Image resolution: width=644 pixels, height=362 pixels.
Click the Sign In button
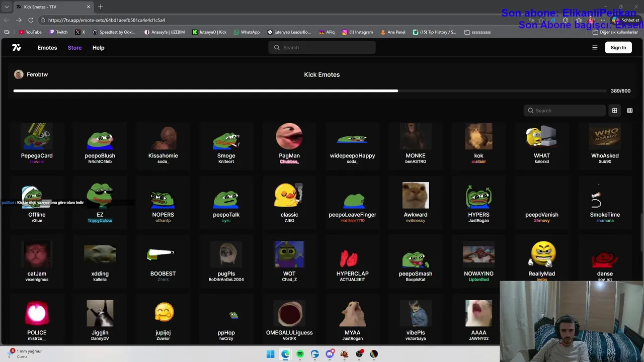click(x=618, y=48)
